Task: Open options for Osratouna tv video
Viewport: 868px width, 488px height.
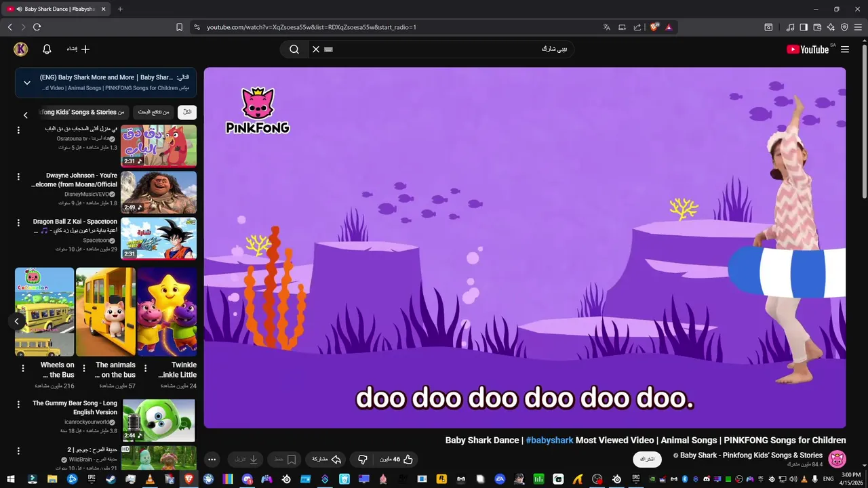Action: click(x=18, y=130)
